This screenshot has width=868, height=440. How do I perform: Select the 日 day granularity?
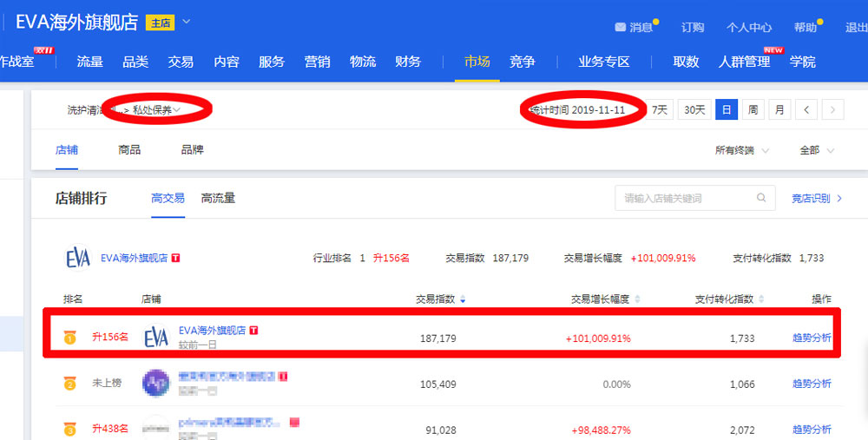pyautogui.click(x=727, y=109)
